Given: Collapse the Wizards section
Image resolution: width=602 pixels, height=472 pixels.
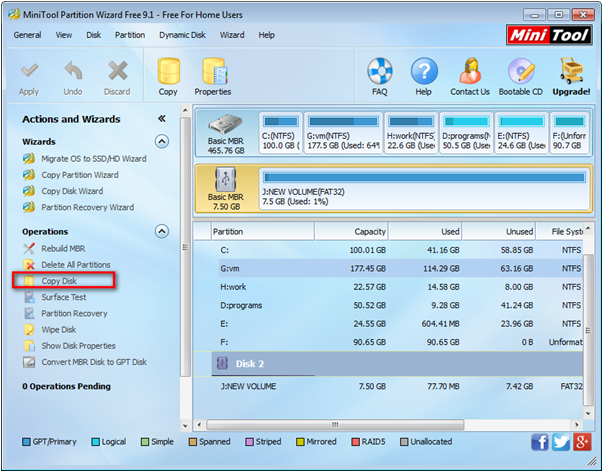Looking at the screenshot, I should (162, 141).
